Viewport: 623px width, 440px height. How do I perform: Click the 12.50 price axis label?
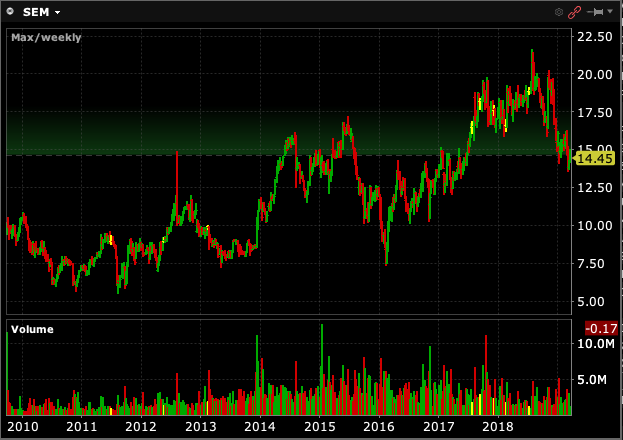pos(594,188)
